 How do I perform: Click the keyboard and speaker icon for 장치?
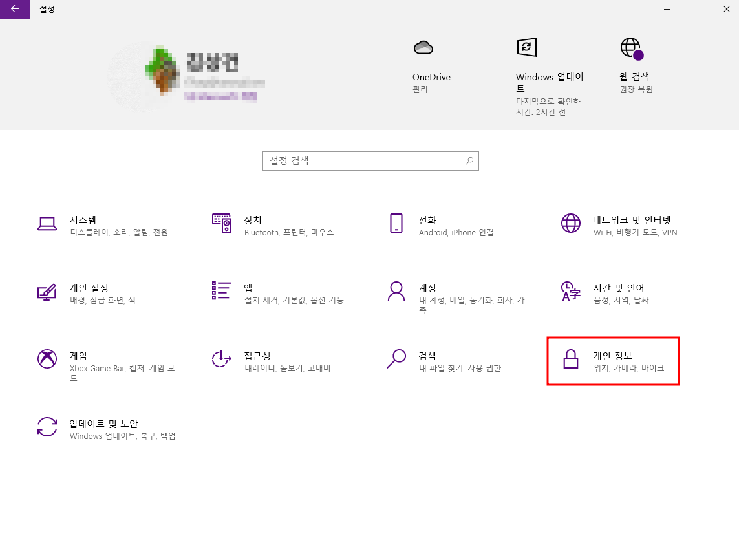[x=222, y=223]
